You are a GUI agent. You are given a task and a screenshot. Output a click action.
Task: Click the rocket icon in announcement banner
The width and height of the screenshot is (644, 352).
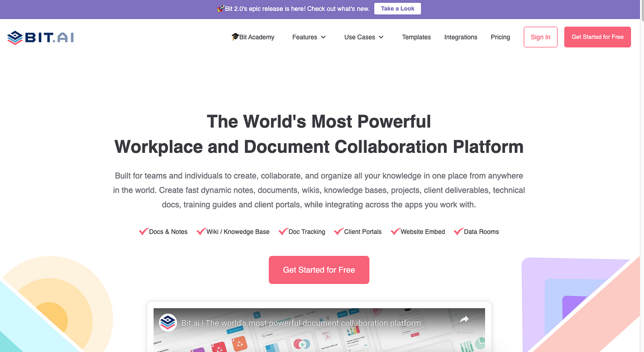click(x=221, y=9)
